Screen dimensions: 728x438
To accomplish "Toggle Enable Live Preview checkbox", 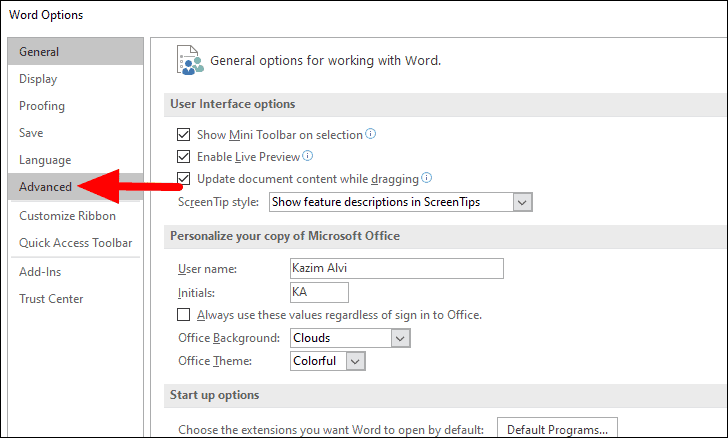I will (x=183, y=157).
